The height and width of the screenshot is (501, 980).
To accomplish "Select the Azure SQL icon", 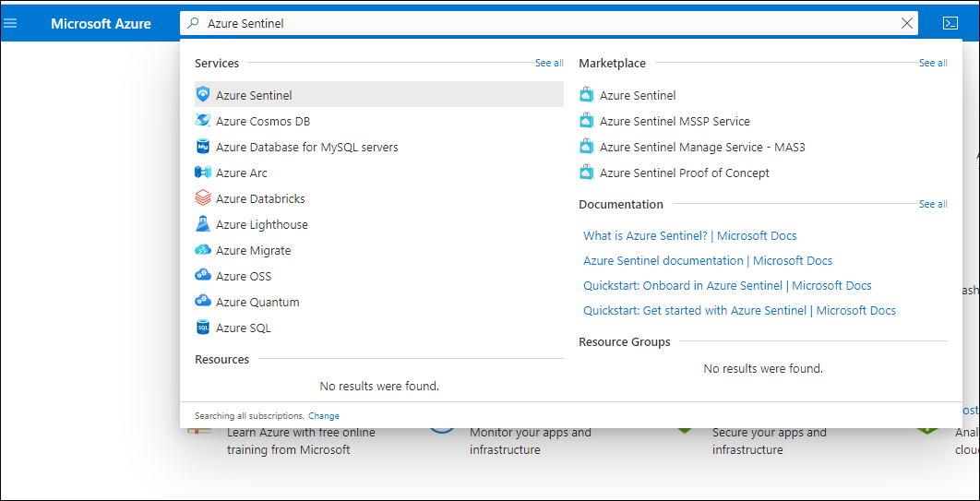I will 203,328.
